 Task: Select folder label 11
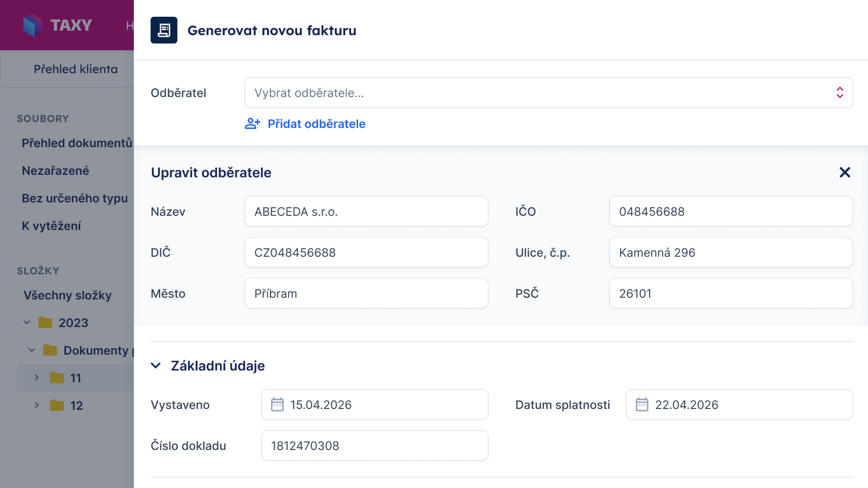[x=75, y=378]
